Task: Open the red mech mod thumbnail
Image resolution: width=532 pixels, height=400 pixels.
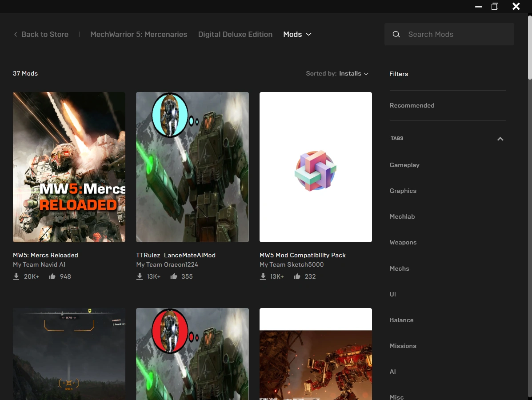Action: [316, 354]
